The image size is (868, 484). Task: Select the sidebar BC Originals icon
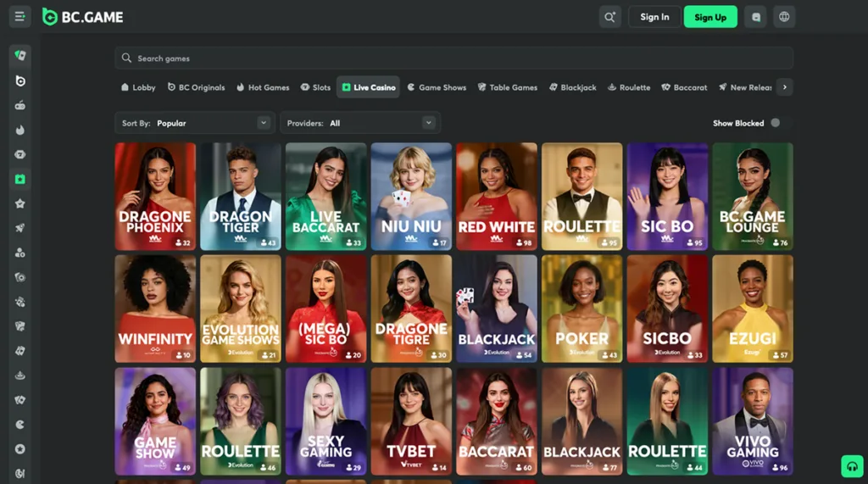[x=20, y=81]
